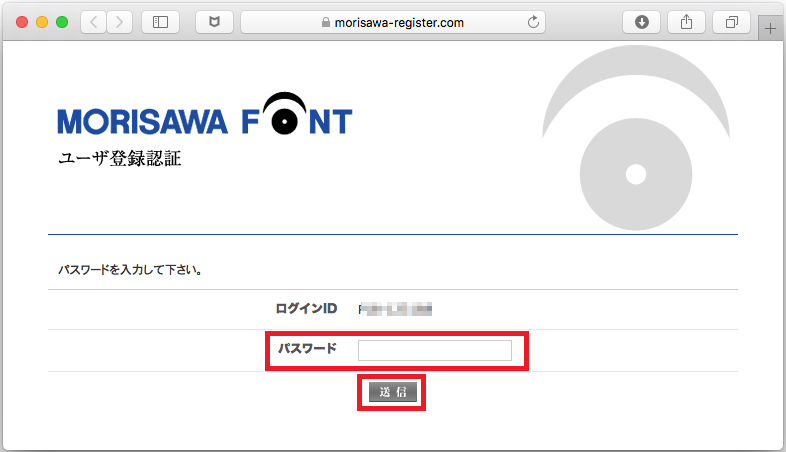Viewport: 786px width, 452px height.
Task: Focus the morisawa-register.com address bar
Action: (400, 22)
